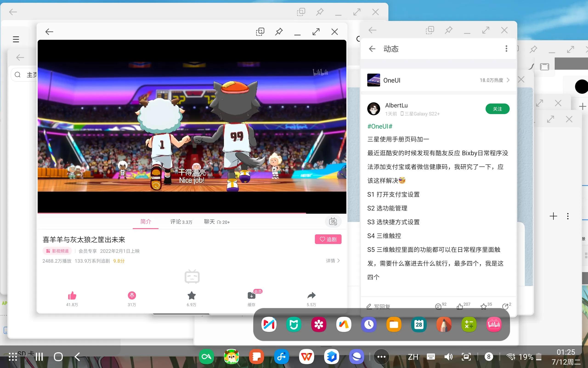
Task: Open the calculator in the floating dock
Action: point(469,324)
